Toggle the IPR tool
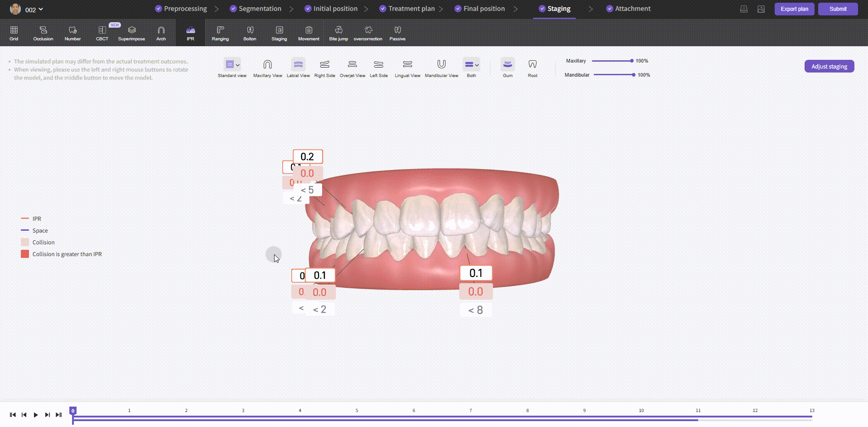Screen dimensions: 868x427 [x=190, y=33]
